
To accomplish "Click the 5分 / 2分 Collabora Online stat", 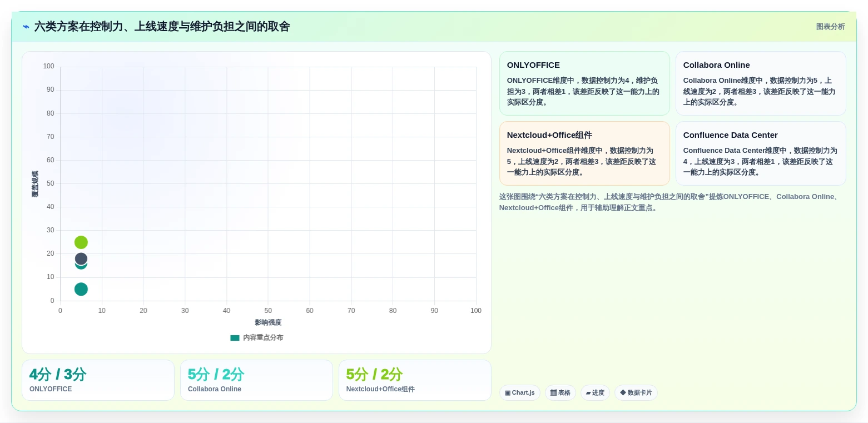I will coord(256,380).
